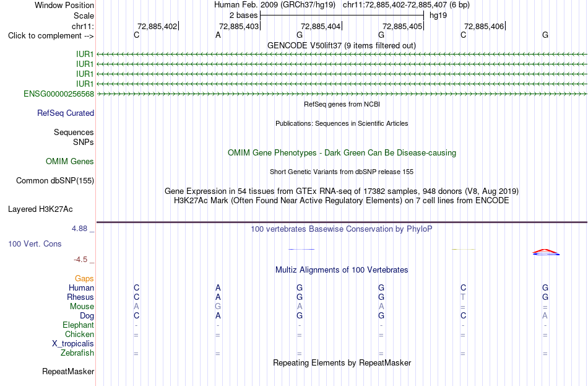The image size is (588, 386).
Task: Click the small blue PhyloP conservation bar
Action: pyautogui.click(x=301, y=249)
